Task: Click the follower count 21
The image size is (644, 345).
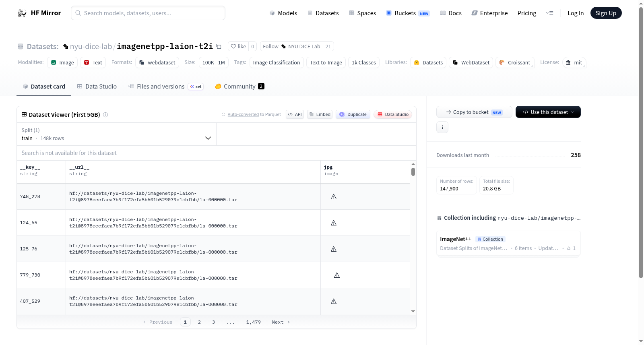Action: point(328,47)
